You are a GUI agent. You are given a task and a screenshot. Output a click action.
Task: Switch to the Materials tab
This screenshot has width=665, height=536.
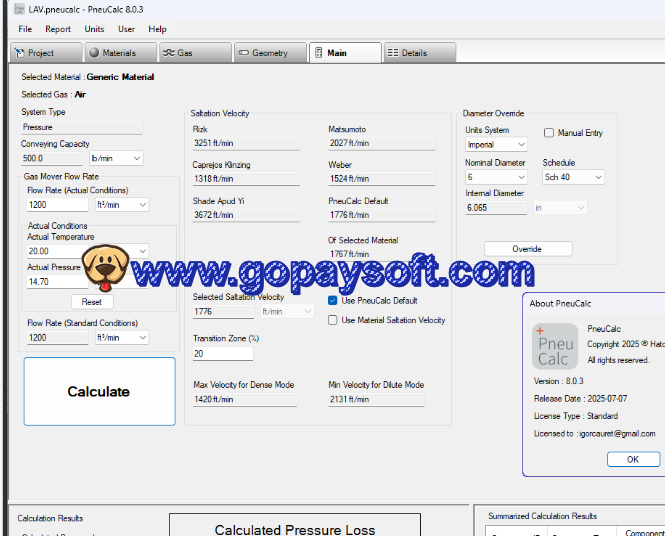click(112, 53)
